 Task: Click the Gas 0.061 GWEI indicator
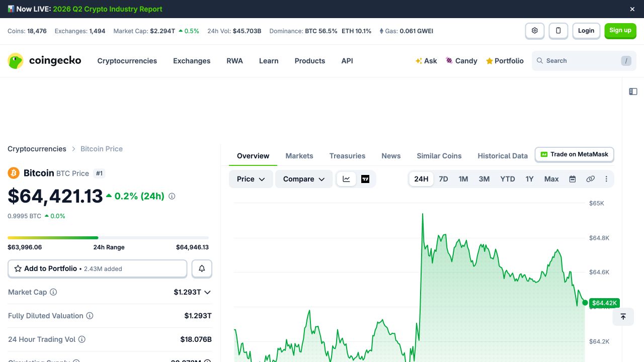(x=407, y=31)
